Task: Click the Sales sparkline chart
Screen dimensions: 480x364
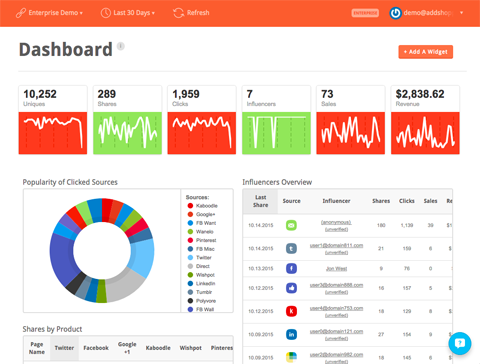Action: pos(351,133)
